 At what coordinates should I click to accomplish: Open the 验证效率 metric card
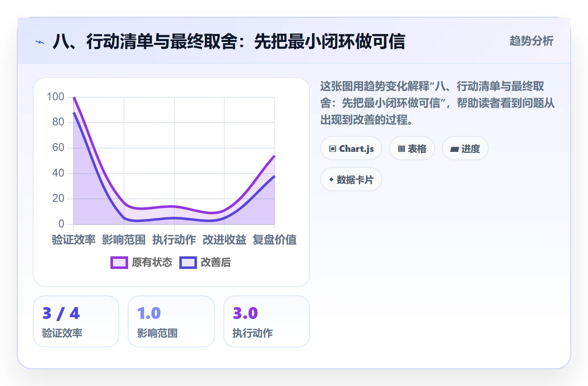(76, 321)
